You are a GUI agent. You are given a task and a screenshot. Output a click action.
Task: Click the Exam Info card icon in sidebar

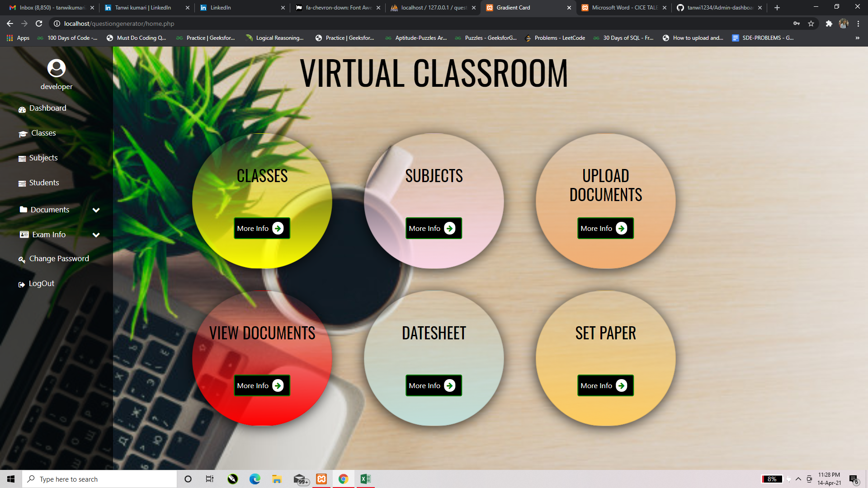click(x=24, y=235)
